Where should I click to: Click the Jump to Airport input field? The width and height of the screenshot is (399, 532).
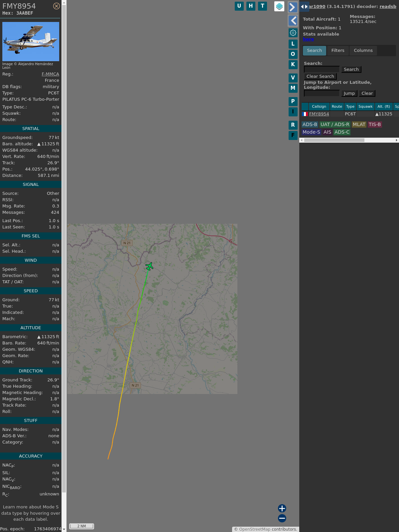(x=322, y=93)
